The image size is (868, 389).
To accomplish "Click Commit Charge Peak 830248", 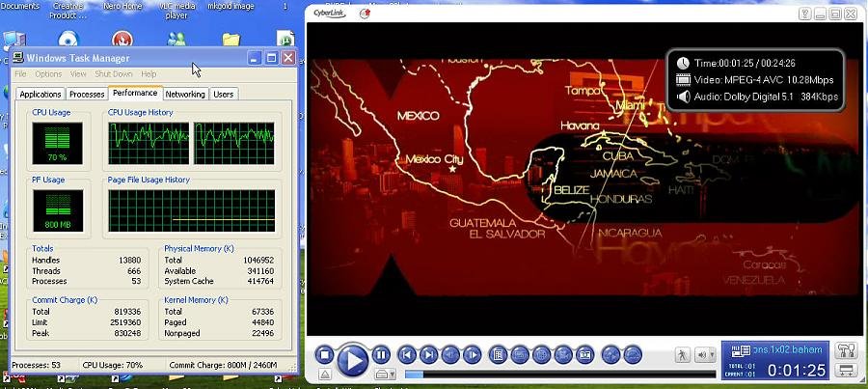I will (x=127, y=333).
